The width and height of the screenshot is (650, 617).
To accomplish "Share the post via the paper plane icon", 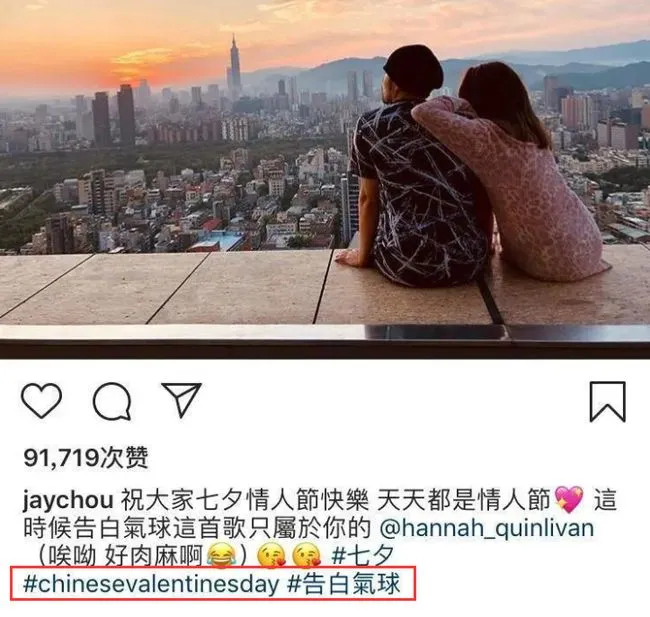I will coord(181,399).
